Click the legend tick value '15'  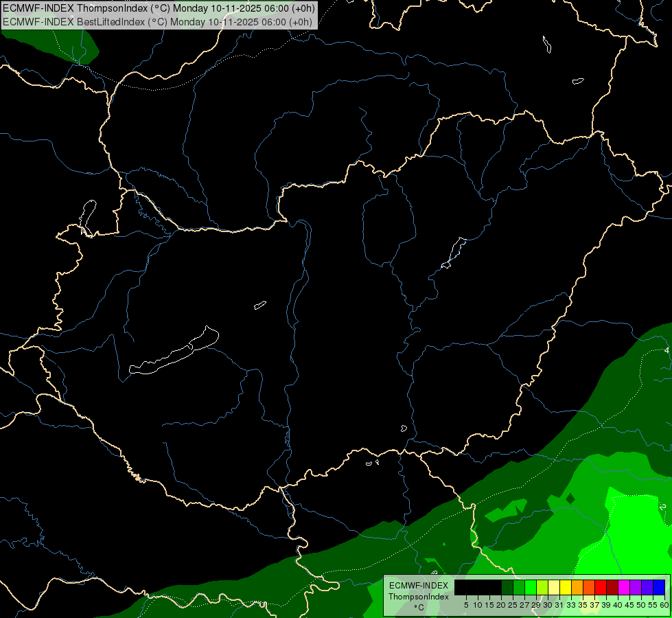click(489, 605)
